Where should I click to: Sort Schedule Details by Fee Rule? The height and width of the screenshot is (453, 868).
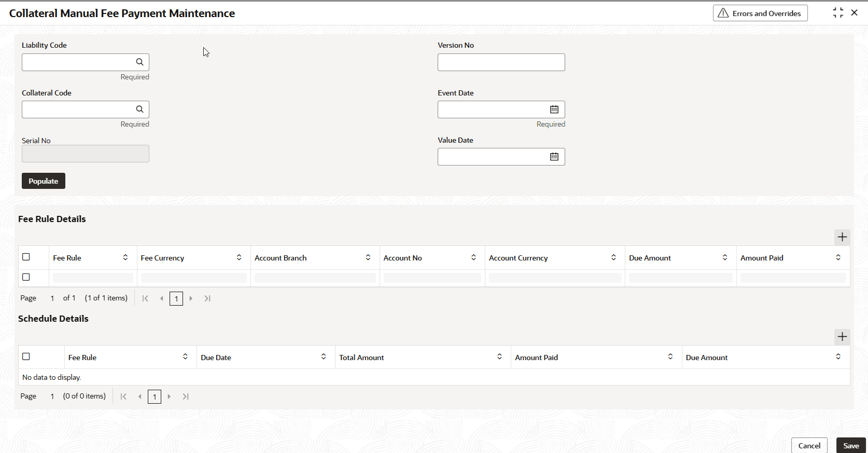click(x=185, y=356)
